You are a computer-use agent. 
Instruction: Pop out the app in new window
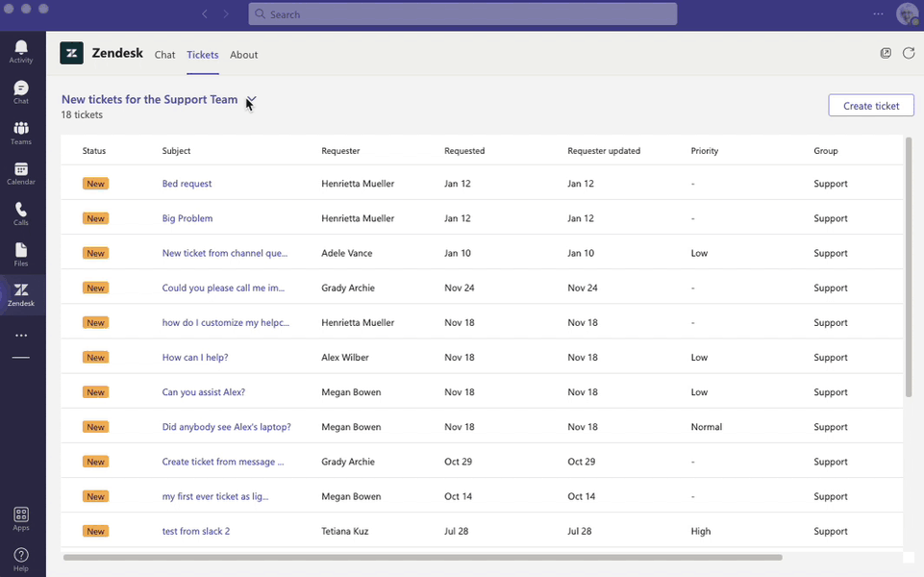click(x=886, y=53)
